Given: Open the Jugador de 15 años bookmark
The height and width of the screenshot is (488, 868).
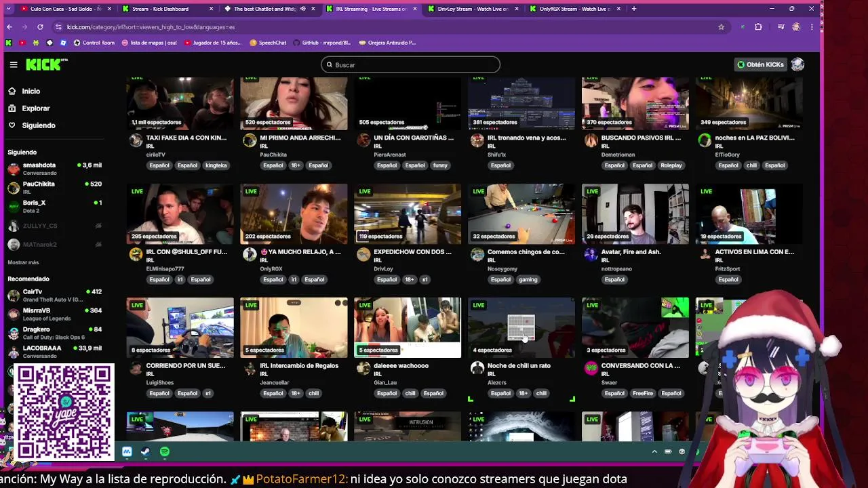Looking at the screenshot, I should [212, 43].
